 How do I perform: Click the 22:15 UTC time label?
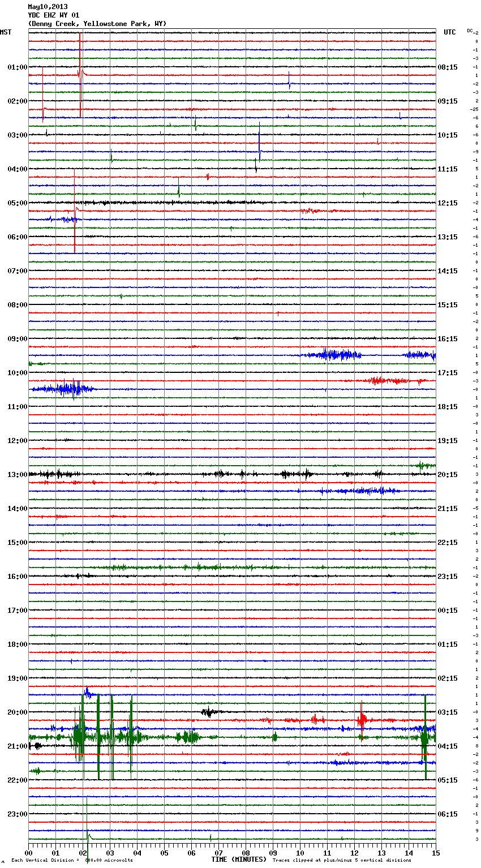448,543
